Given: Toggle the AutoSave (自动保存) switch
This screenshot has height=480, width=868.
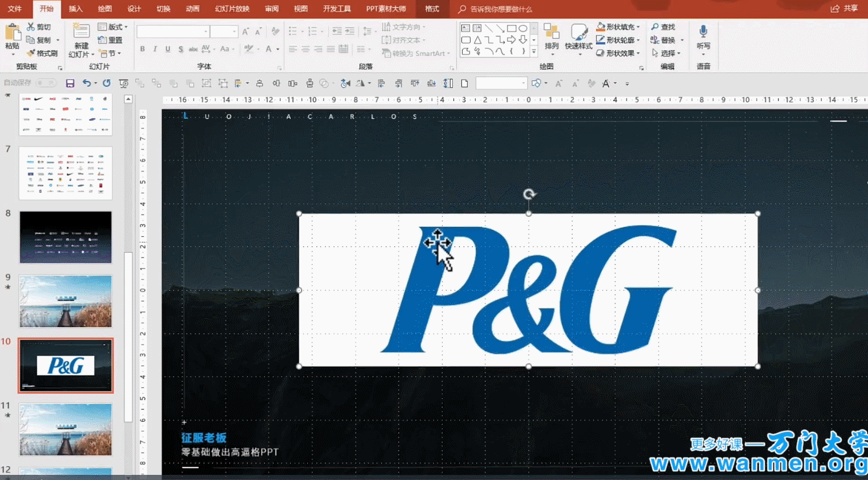Looking at the screenshot, I should [46, 83].
